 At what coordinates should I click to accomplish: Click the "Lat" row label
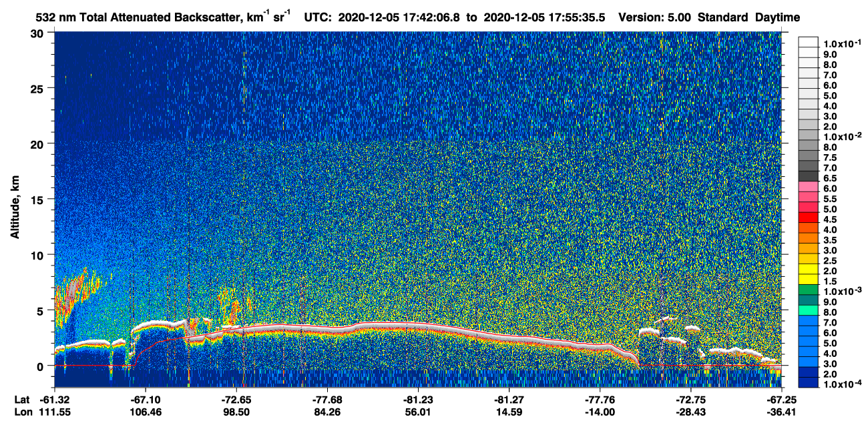click(21, 400)
